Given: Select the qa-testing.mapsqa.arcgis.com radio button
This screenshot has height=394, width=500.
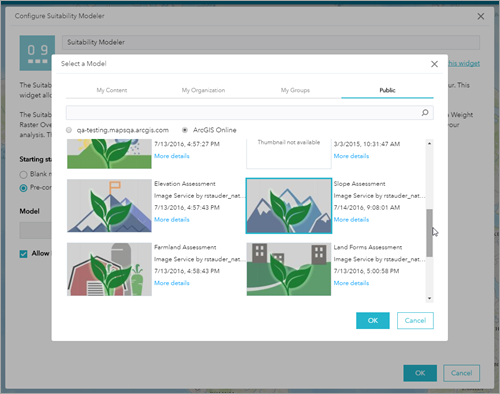Looking at the screenshot, I should [x=69, y=130].
